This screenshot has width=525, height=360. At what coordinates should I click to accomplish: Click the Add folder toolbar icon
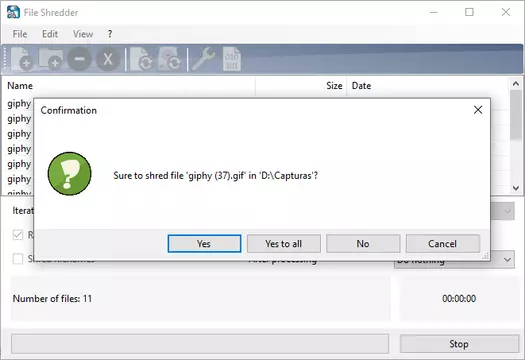51,59
